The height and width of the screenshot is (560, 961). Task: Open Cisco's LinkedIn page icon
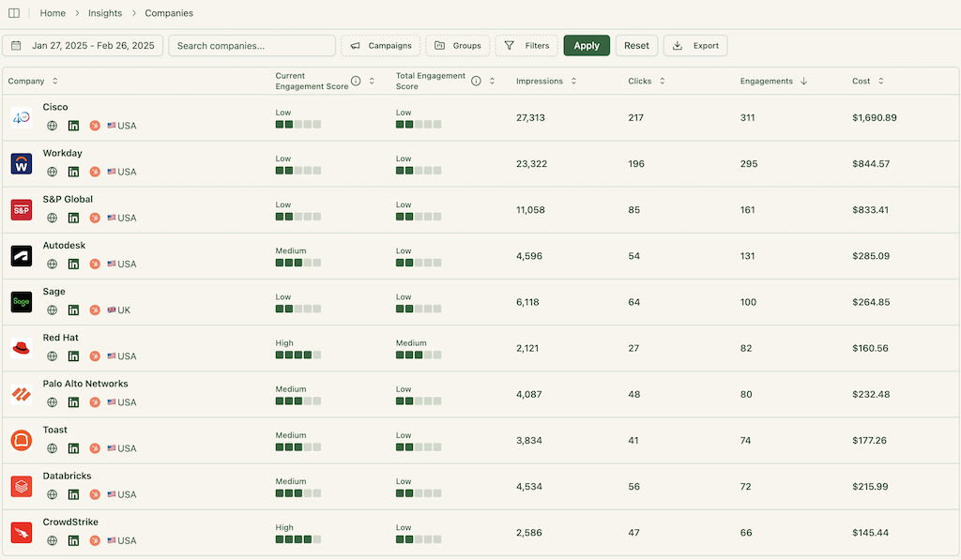pyautogui.click(x=73, y=126)
